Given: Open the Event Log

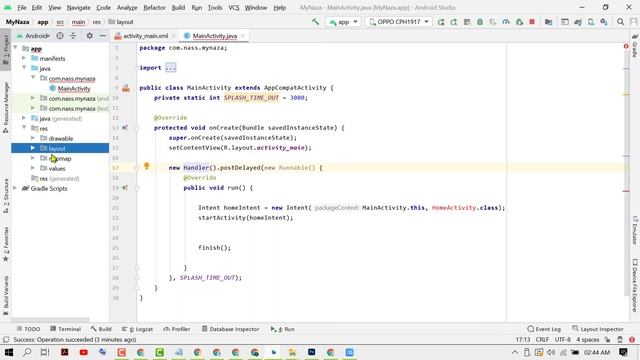Looking at the screenshot, I should (x=544, y=329).
